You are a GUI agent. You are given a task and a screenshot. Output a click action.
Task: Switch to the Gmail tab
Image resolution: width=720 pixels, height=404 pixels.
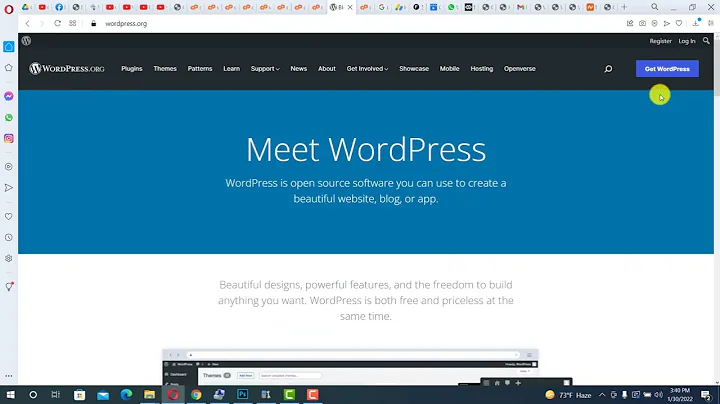[x=521, y=7]
